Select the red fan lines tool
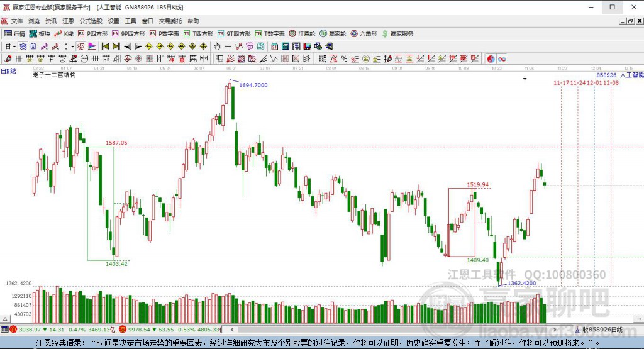 pyautogui.click(x=230, y=58)
